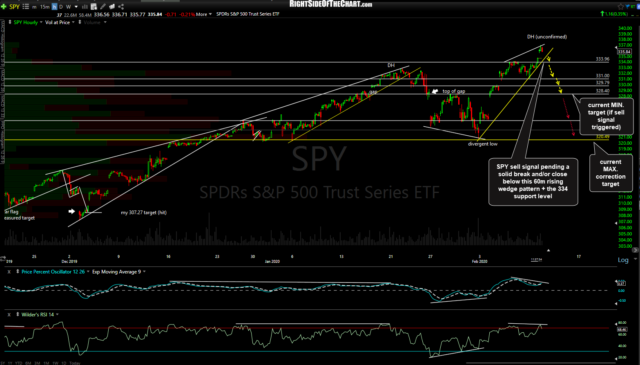Click the annotation notes icon in toolbar

[112, 7]
